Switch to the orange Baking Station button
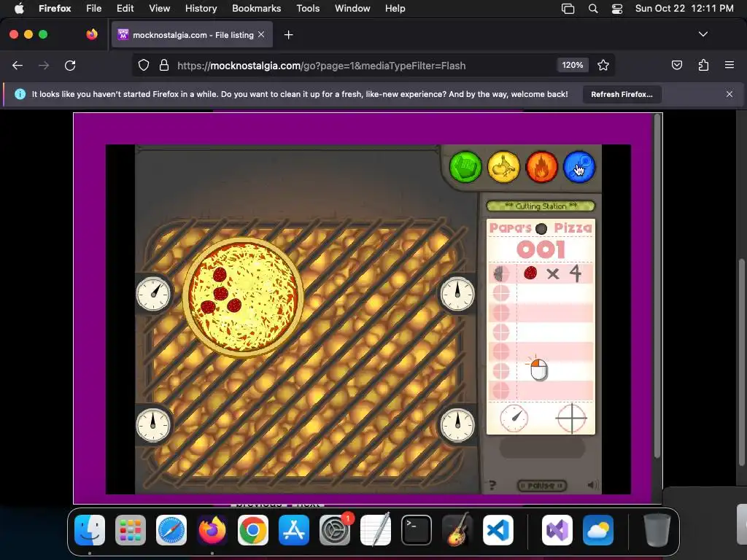The width and height of the screenshot is (747, 560). [541, 167]
